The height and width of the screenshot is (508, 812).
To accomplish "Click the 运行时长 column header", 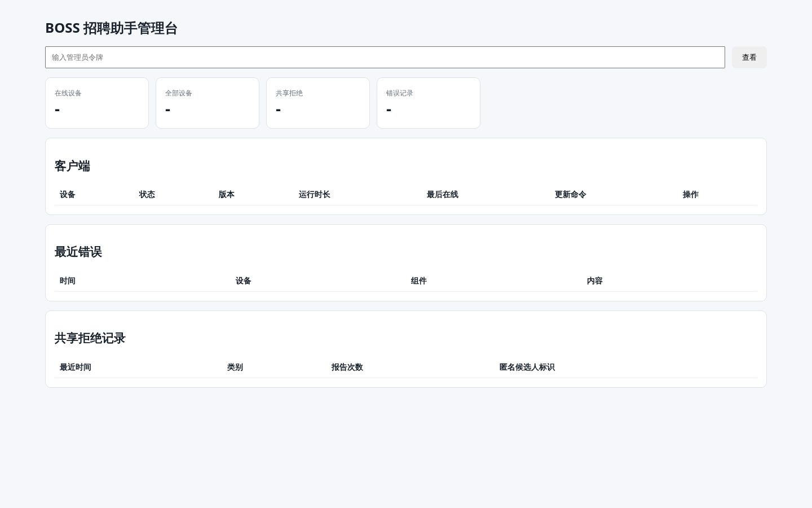I will pos(315,194).
